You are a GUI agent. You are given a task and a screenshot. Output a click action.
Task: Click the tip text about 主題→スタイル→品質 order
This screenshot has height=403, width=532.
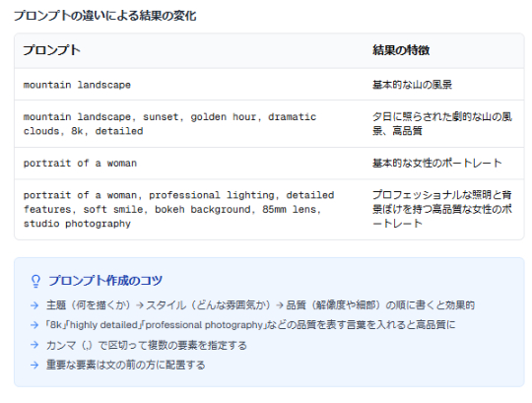pos(260,305)
